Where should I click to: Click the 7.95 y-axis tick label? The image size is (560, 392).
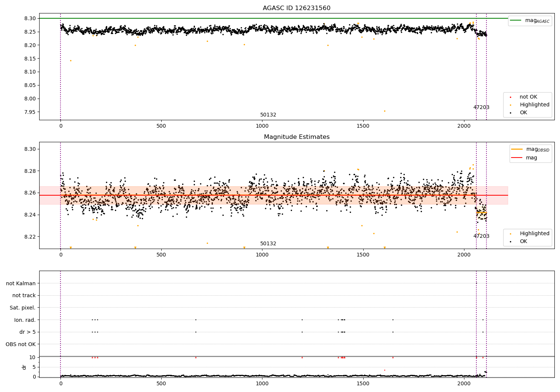tap(30, 112)
